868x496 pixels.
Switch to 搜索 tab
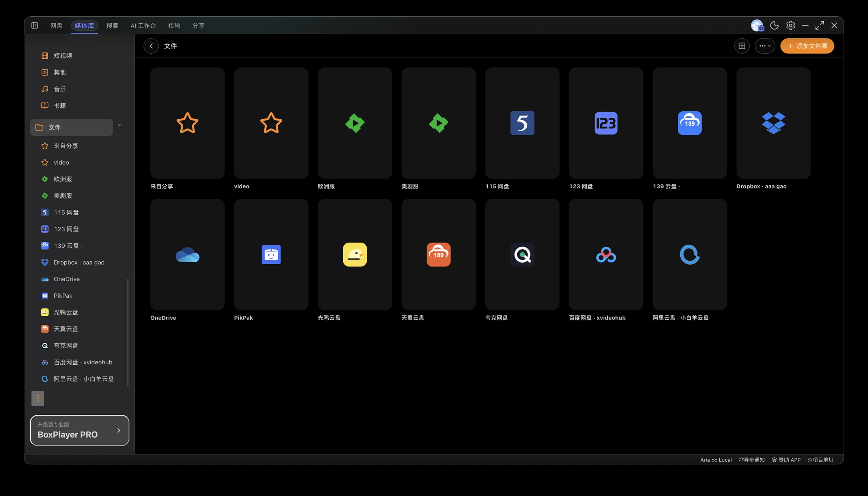coord(112,25)
